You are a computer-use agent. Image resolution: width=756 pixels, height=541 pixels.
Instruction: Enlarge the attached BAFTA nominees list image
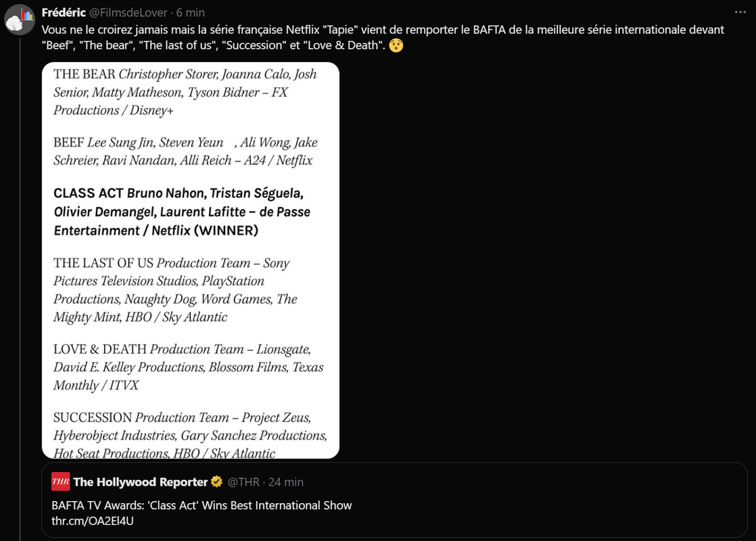tap(191, 260)
